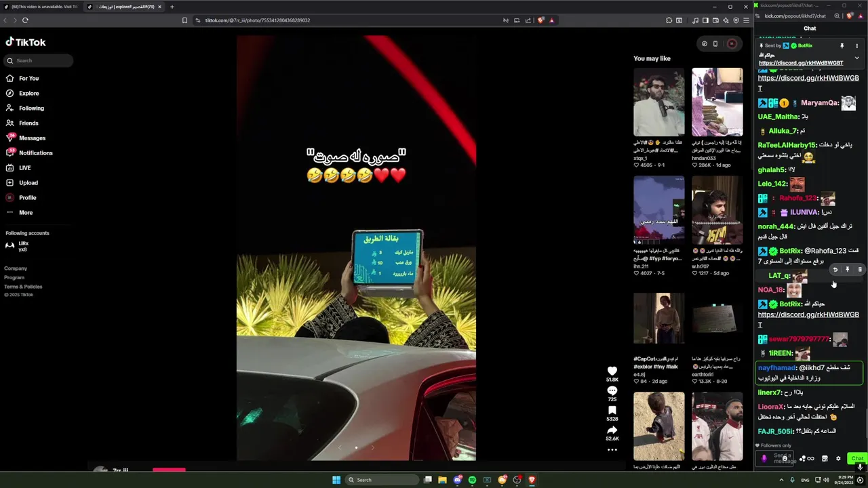The width and height of the screenshot is (868, 488).
Task: Open the pinned Discord invite link
Action: (x=801, y=63)
